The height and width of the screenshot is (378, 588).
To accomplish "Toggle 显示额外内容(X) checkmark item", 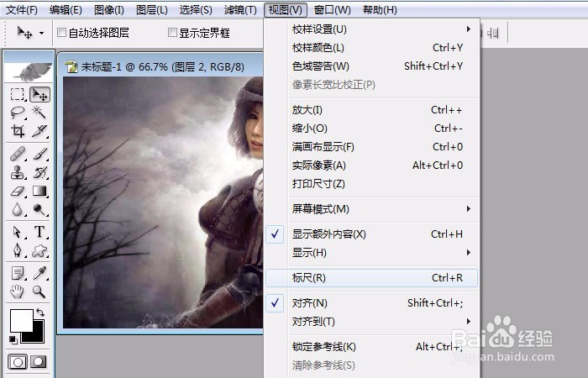I will (371, 234).
